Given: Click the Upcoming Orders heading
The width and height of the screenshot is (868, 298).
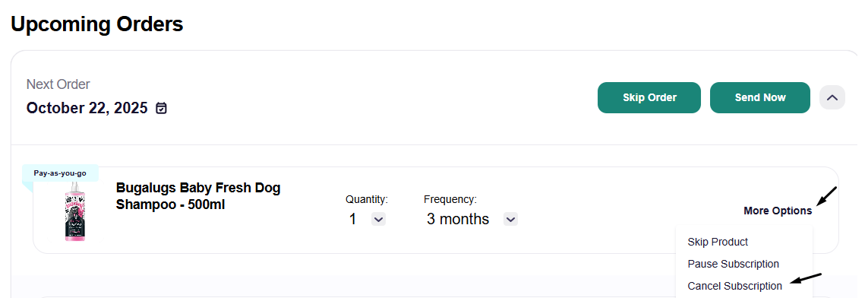Looking at the screenshot, I should 97,24.
